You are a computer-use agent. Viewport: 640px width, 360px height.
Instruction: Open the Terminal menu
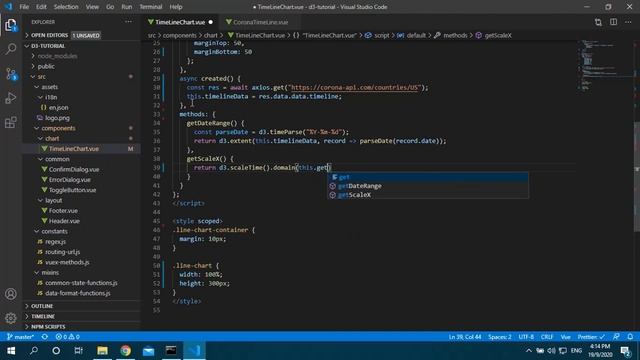tap(151, 7)
